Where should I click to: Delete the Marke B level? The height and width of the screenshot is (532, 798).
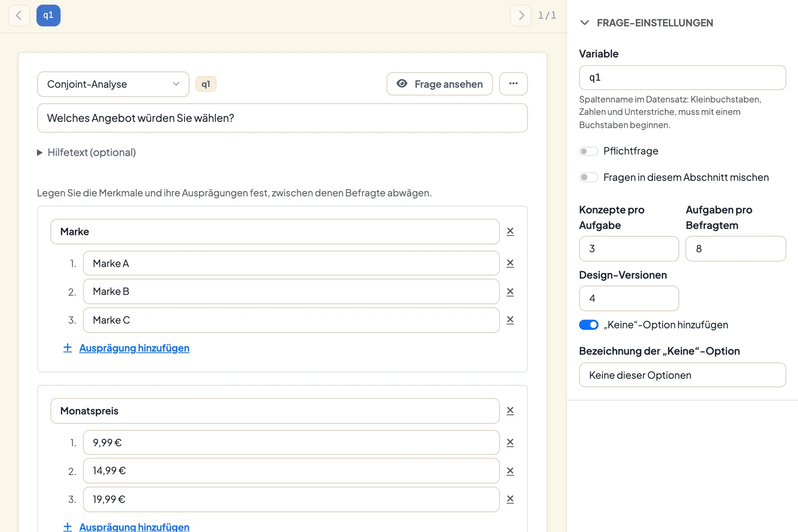510,292
